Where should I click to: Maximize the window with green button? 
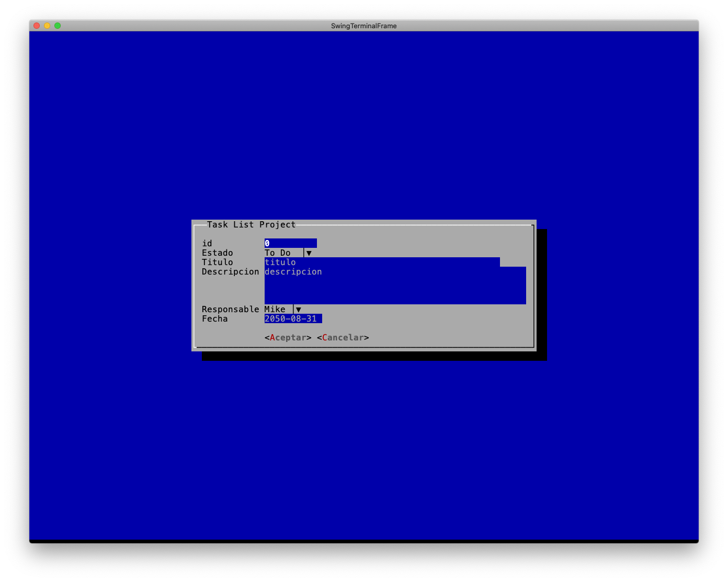[58, 26]
